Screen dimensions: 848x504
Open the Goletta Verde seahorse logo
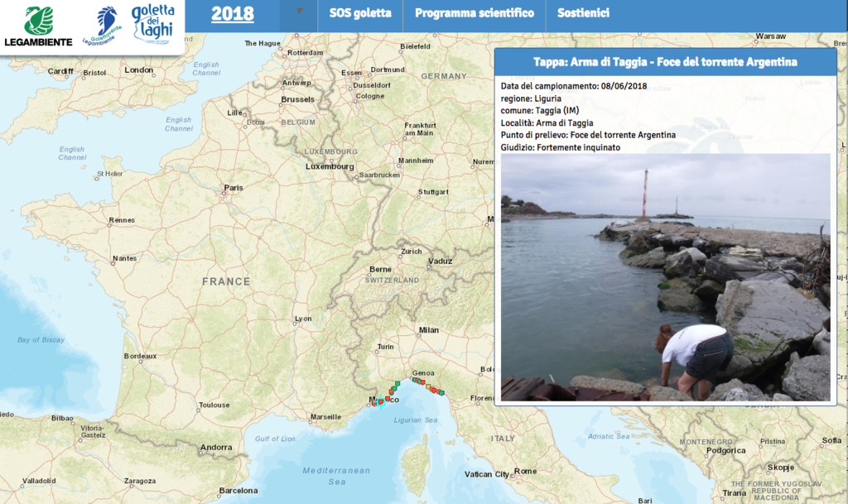pyautogui.click(x=105, y=26)
